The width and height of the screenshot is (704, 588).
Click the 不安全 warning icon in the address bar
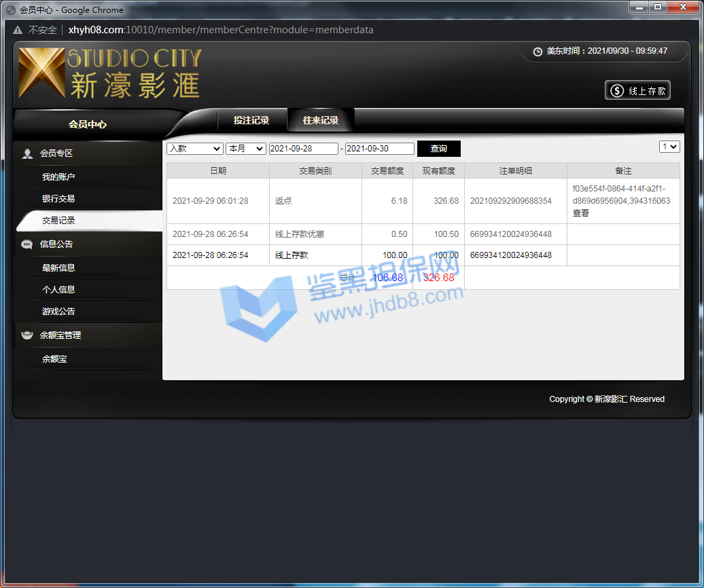click(18, 30)
